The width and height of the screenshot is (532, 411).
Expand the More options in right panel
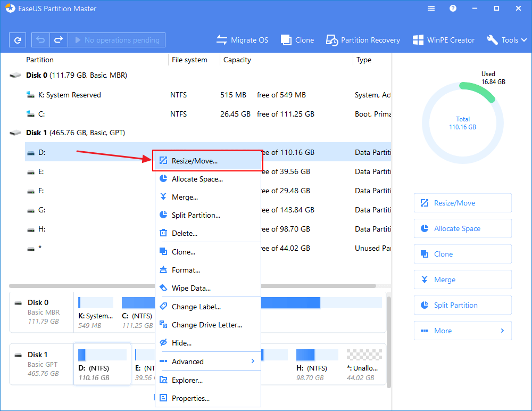[462, 331]
